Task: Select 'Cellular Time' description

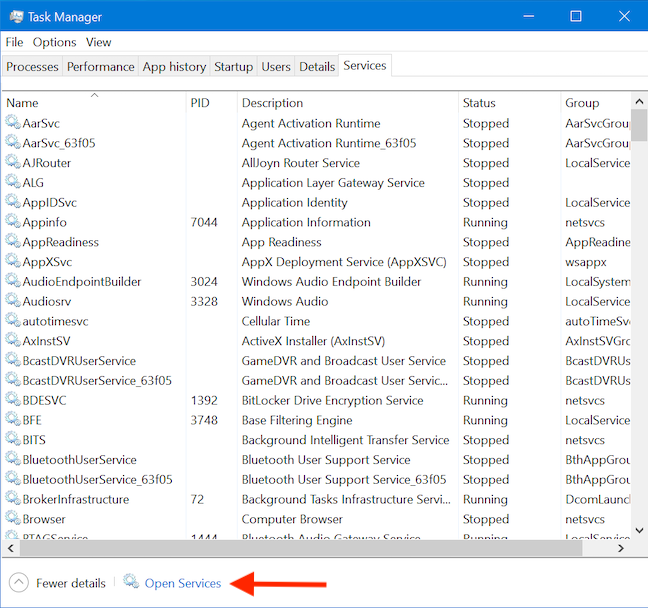Action: 276,321
